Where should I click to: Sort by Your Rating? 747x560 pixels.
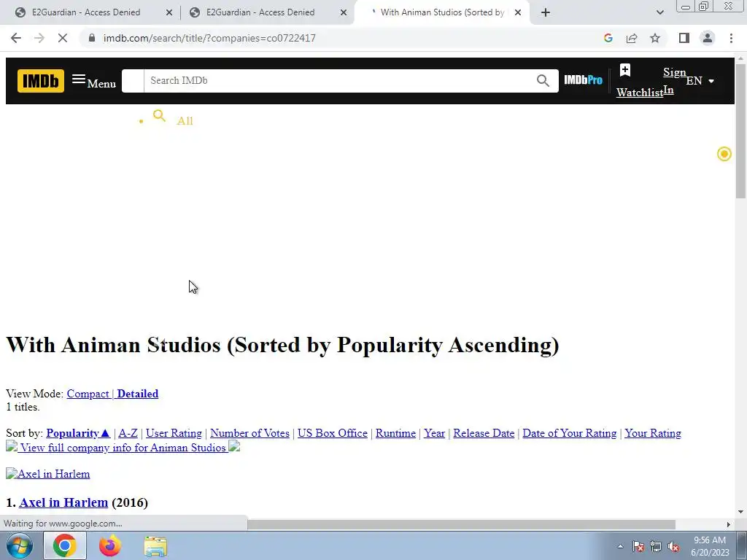[x=653, y=433]
